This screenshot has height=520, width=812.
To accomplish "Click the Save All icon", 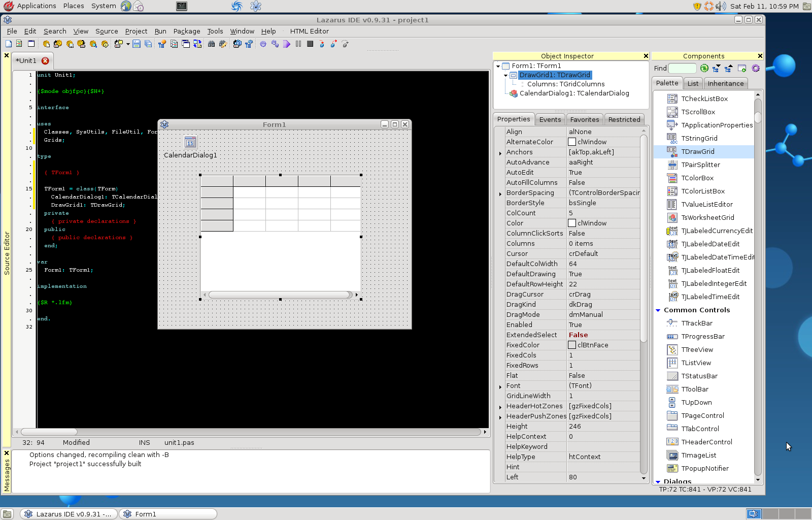I will coord(148,44).
